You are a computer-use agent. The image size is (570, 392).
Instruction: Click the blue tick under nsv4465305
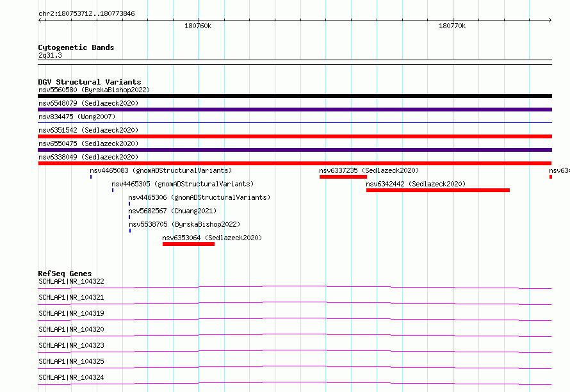(x=113, y=190)
